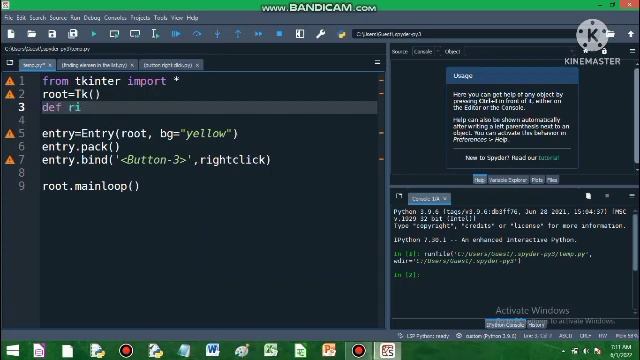The width and height of the screenshot is (640, 360).
Task: Clear console with the page icon
Action: click(588, 196)
